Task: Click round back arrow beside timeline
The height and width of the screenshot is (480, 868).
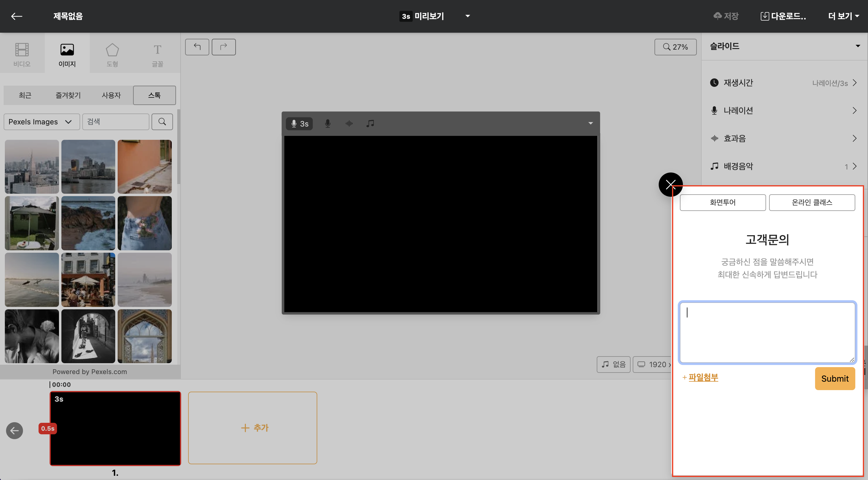Action: tap(15, 430)
